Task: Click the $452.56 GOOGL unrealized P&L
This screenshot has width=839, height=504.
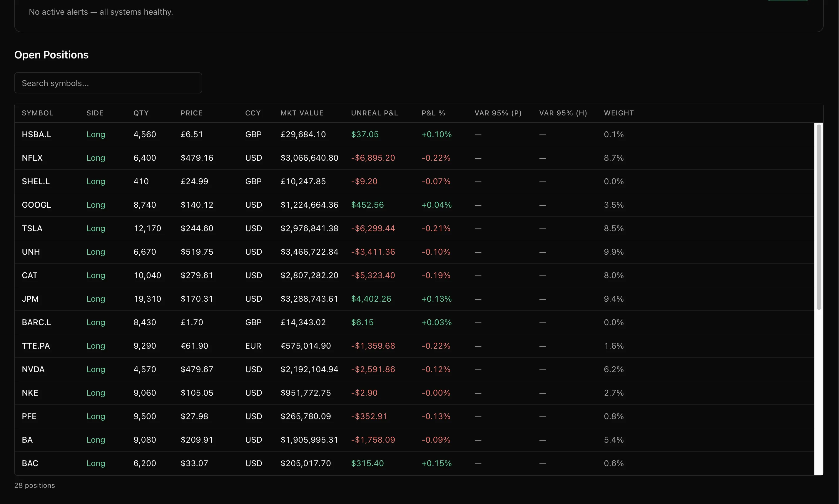Action: (x=367, y=204)
